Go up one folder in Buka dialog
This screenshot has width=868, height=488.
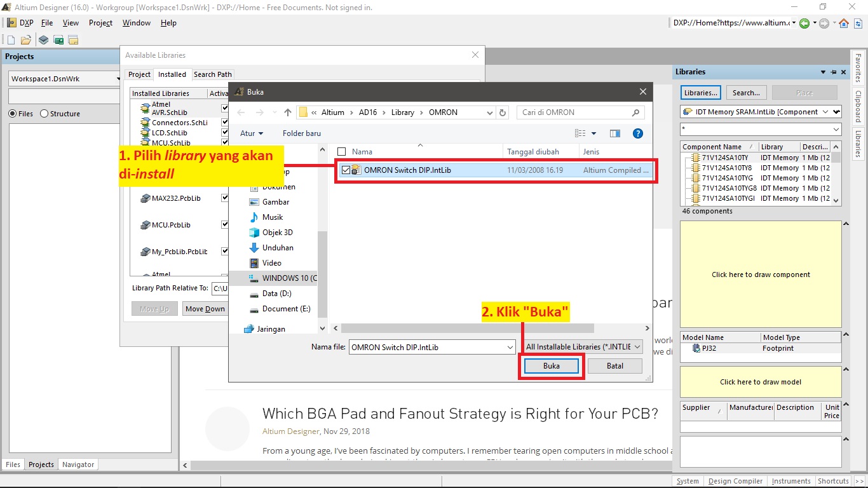click(x=288, y=112)
